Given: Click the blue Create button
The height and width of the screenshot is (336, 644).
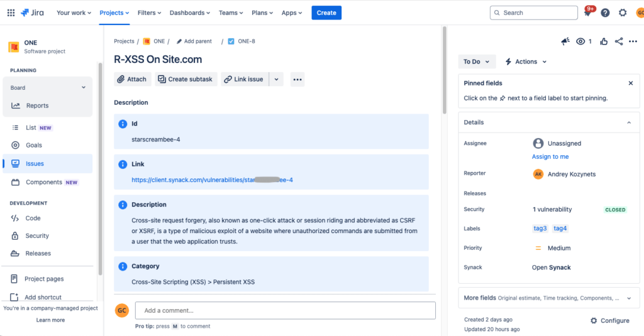Looking at the screenshot, I should 326,13.
